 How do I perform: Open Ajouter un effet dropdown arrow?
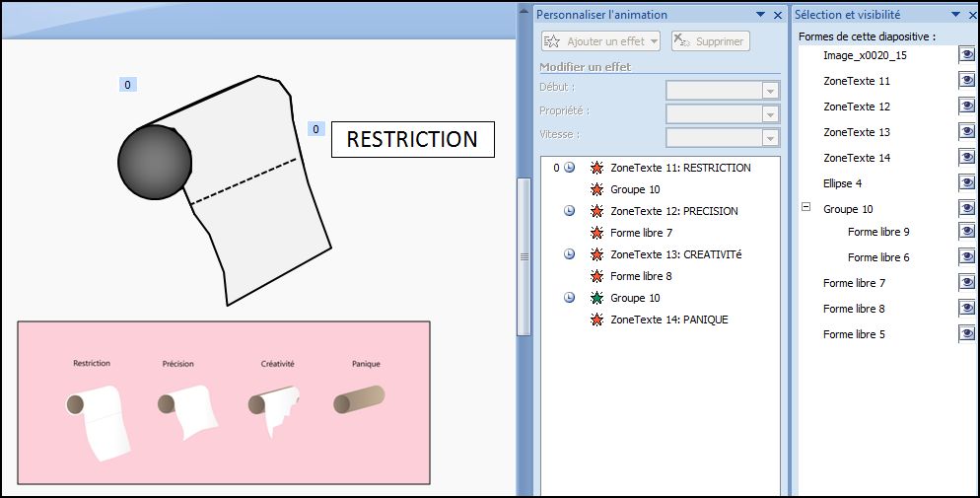(654, 41)
